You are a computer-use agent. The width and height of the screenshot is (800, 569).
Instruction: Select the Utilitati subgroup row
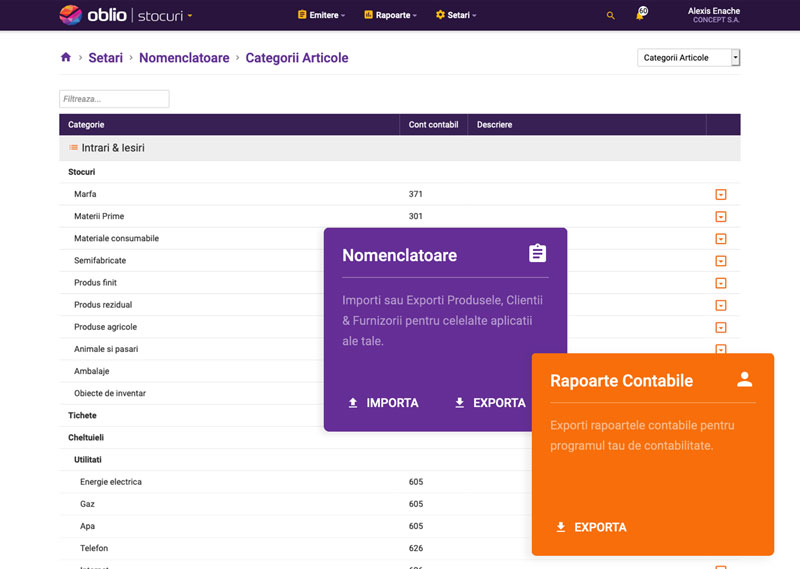pyautogui.click(x=295, y=459)
